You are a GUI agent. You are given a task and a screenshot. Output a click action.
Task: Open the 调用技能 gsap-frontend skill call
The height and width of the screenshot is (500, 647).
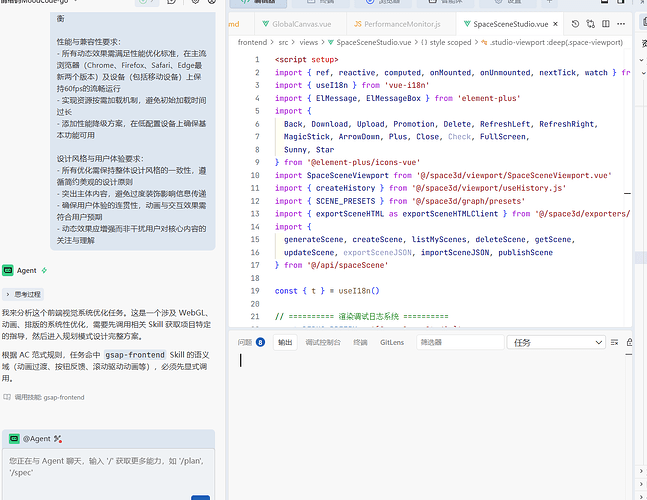(44, 397)
